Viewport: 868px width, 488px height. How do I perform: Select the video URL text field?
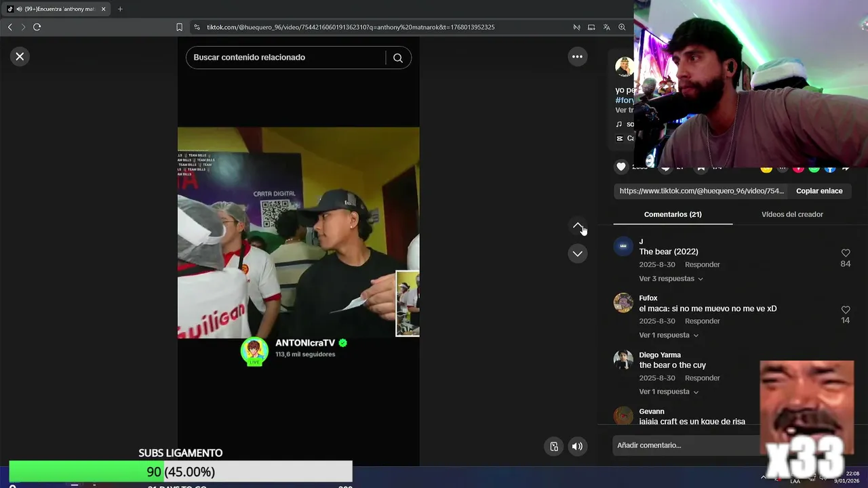tap(701, 191)
